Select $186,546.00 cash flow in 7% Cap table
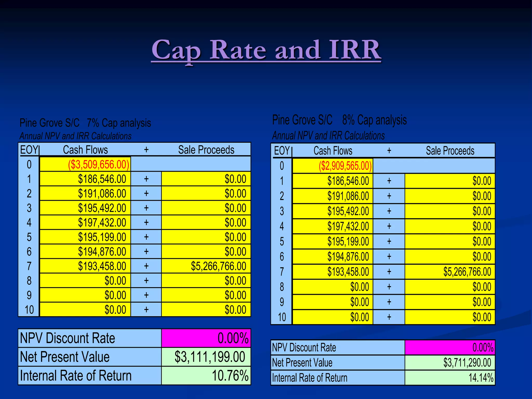Screen dimensions: 532x399 point(85,179)
